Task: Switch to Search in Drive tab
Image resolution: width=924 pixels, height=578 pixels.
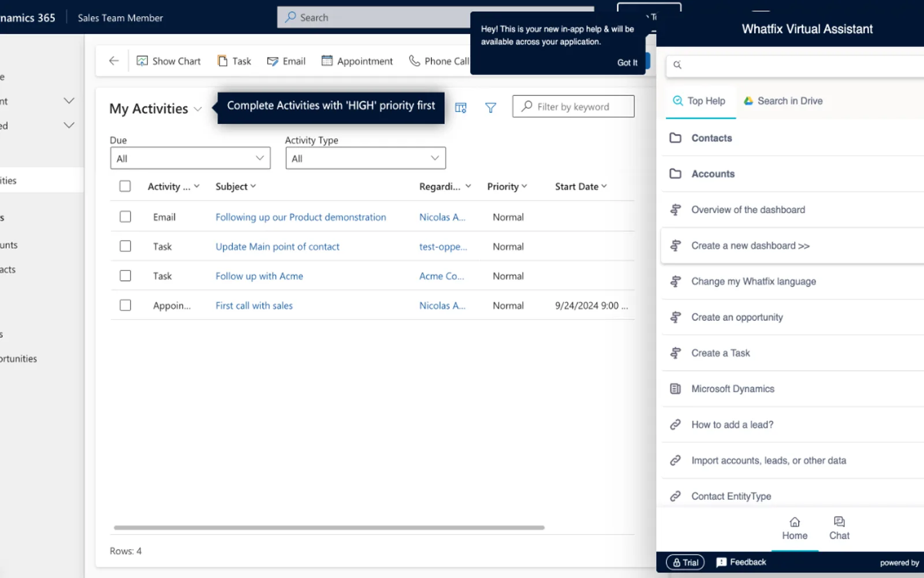Action: (x=783, y=101)
